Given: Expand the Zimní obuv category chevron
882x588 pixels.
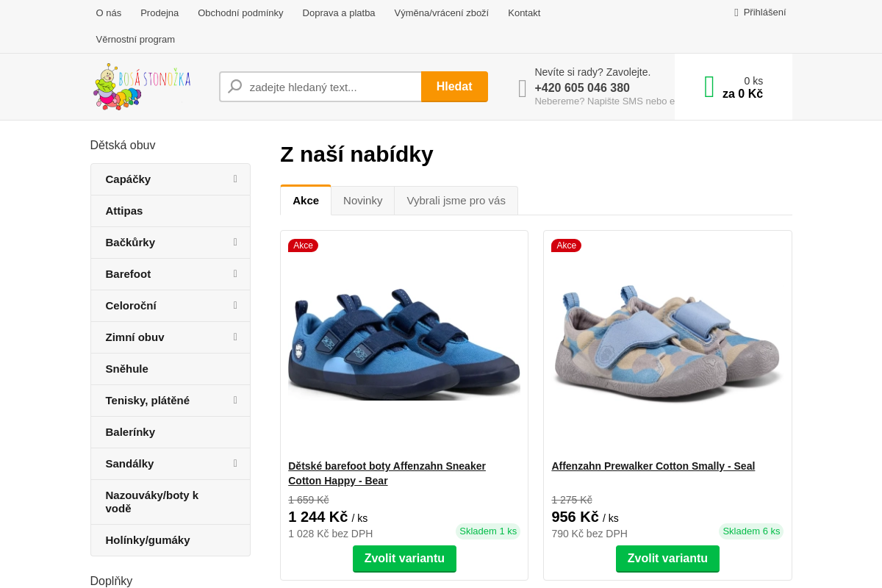Looking at the screenshot, I should point(234,337).
